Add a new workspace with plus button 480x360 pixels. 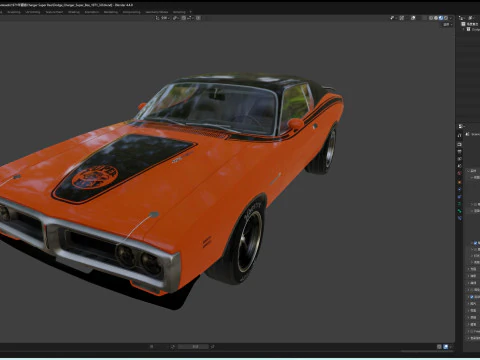[x=190, y=12]
